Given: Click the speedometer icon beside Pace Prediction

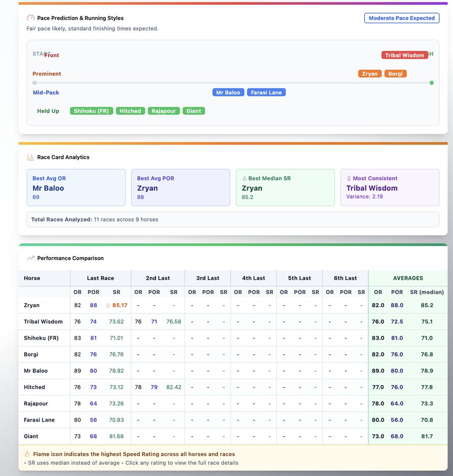Looking at the screenshot, I should [31, 18].
